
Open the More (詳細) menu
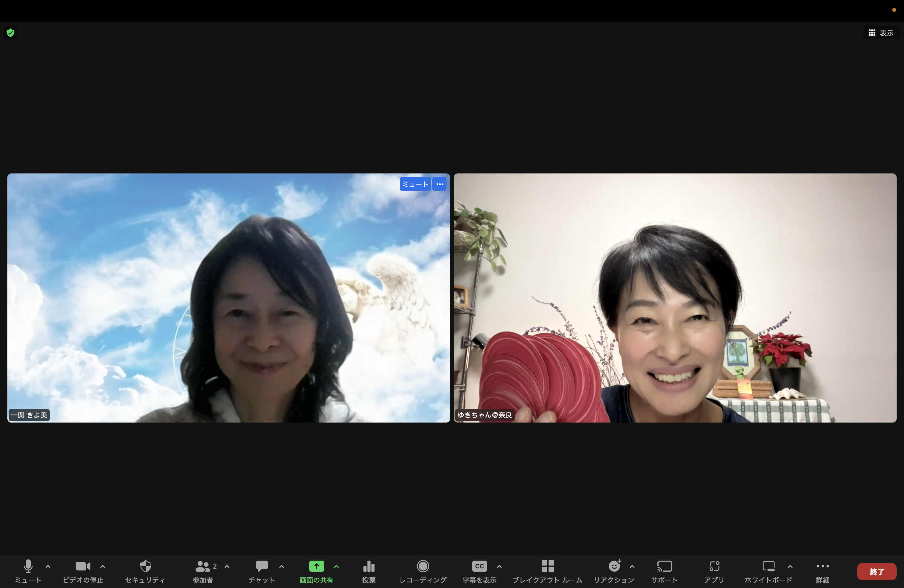(822, 566)
